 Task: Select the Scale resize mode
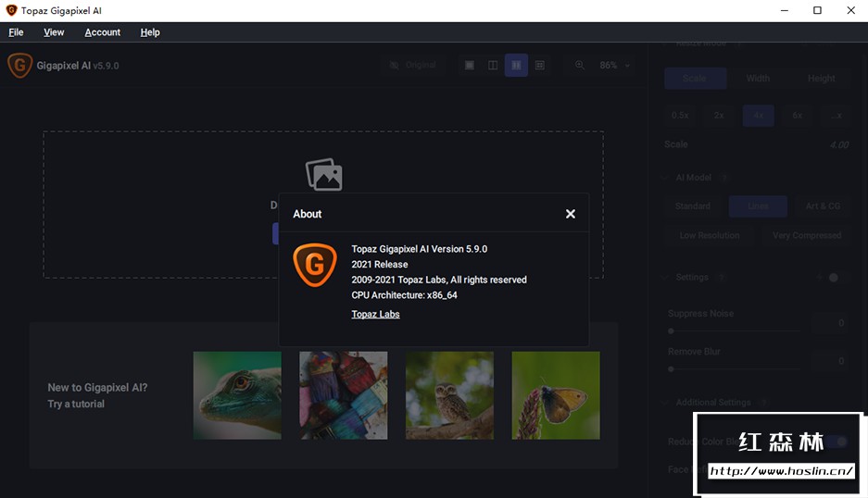coord(695,79)
